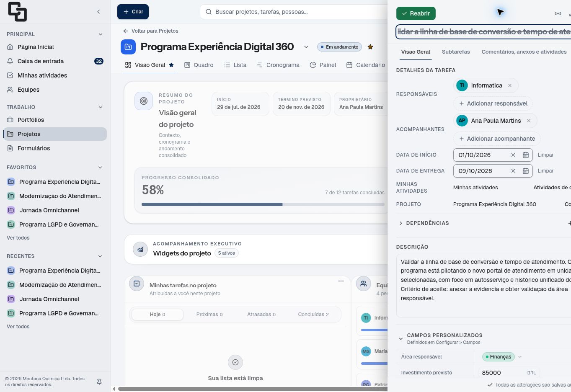Click the Widgets do projeto chart icon

pos(140,249)
